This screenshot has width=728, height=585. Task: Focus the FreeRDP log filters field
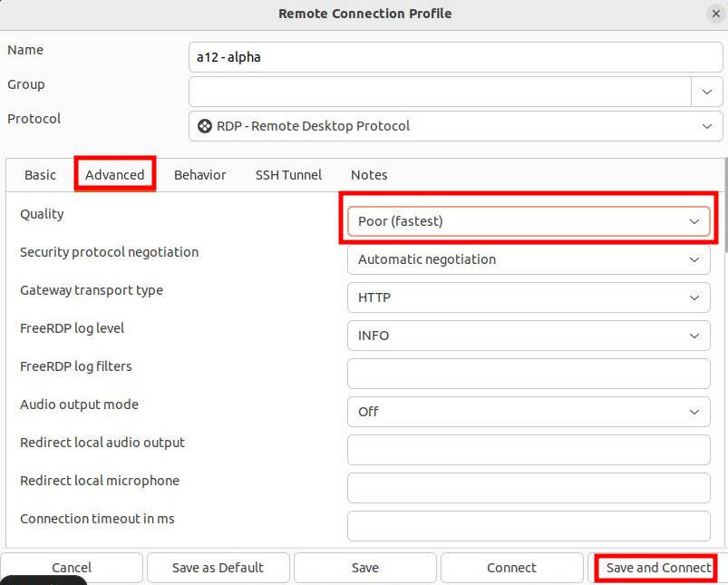(x=528, y=374)
